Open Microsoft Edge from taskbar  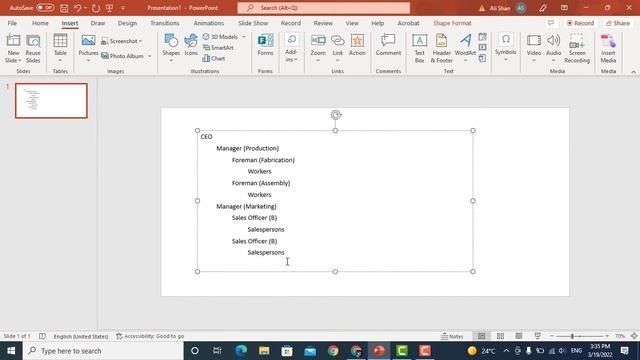point(241,351)
